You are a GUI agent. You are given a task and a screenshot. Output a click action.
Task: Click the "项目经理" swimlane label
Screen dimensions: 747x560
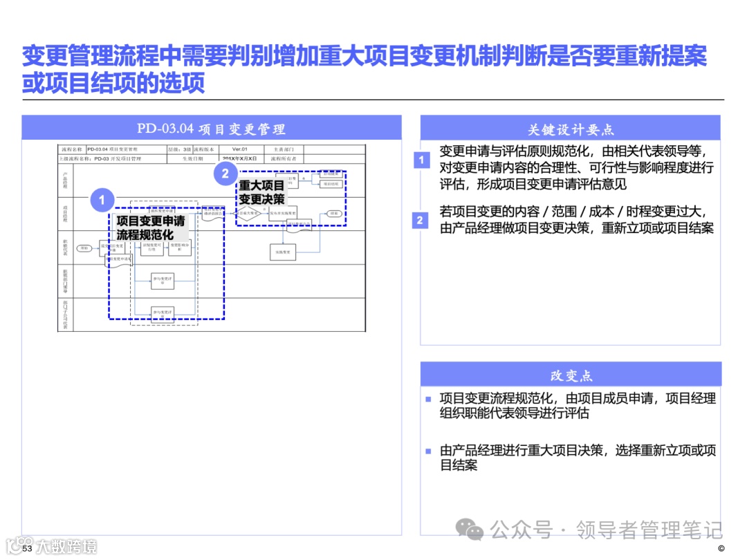tap(65, 214)
